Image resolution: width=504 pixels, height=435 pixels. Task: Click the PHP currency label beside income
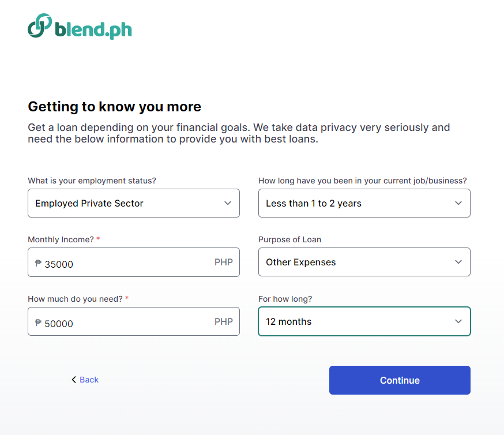224,262
